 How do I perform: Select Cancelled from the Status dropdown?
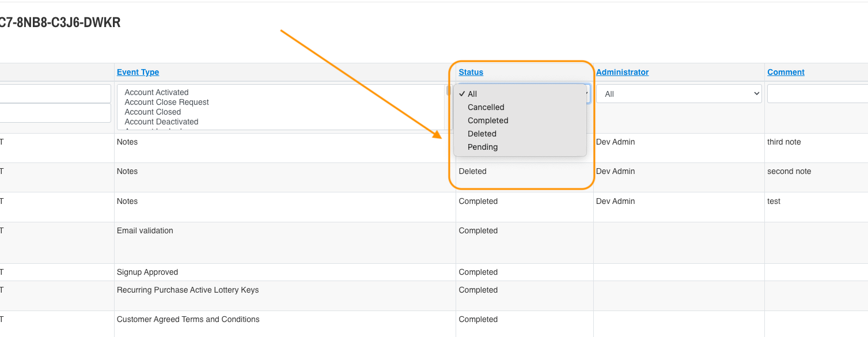coord(486,107)
